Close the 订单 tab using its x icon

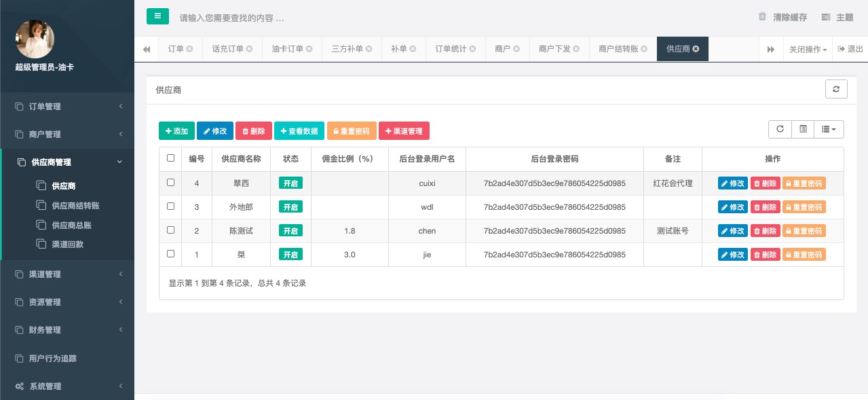189,49
